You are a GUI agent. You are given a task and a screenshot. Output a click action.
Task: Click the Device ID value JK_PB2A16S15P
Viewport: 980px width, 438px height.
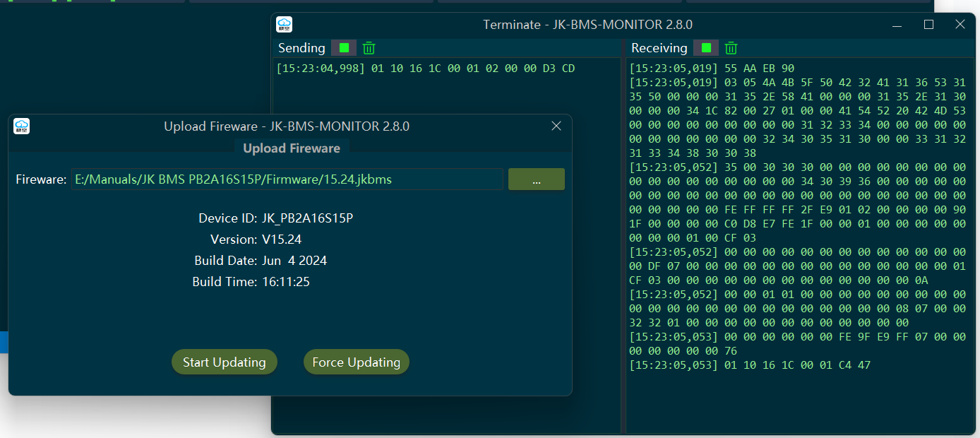pyautogui.click(x=307, y=218)
